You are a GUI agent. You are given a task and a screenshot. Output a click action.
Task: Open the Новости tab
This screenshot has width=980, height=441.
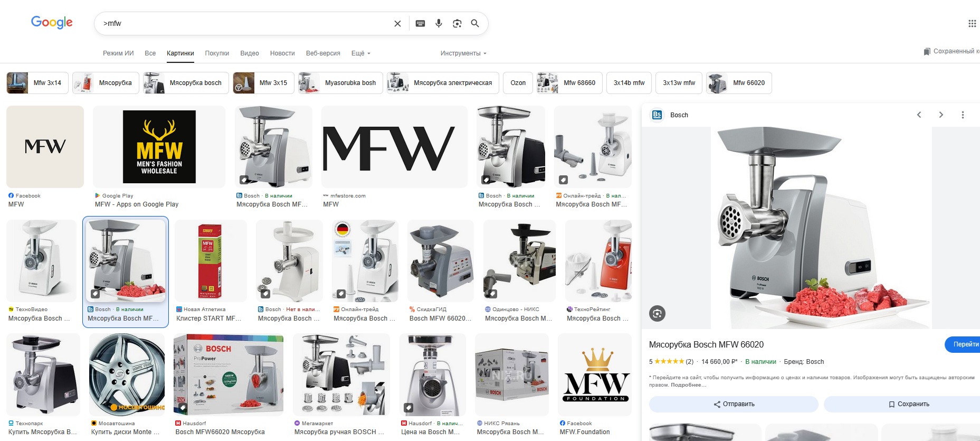click(282, 53)
